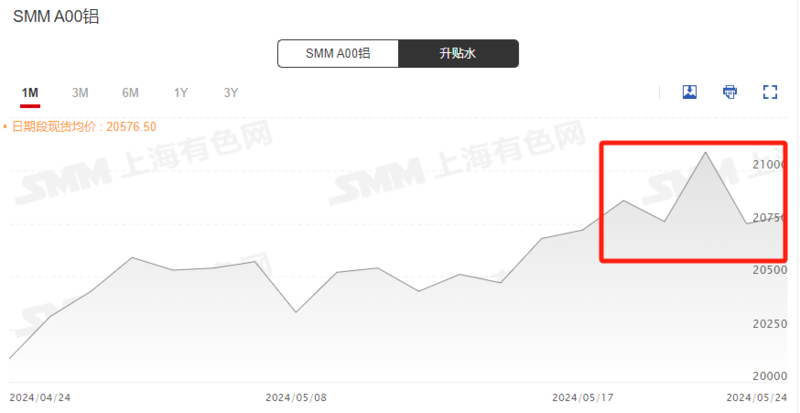Image resolution: width=800 pixels, height=413 pixels.
Task: Print the chart via printer icon
Action: click(x=730, y=92)
